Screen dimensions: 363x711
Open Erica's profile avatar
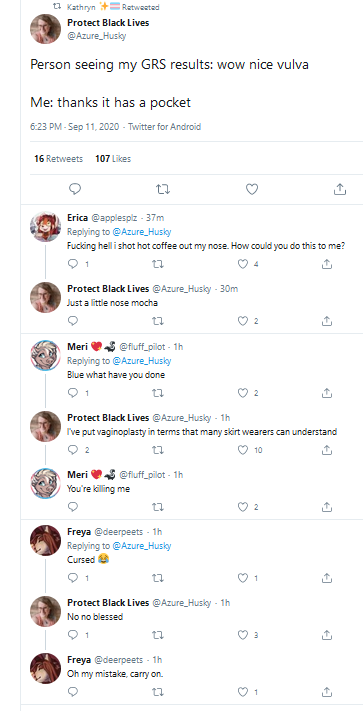[x=45, y=226]
